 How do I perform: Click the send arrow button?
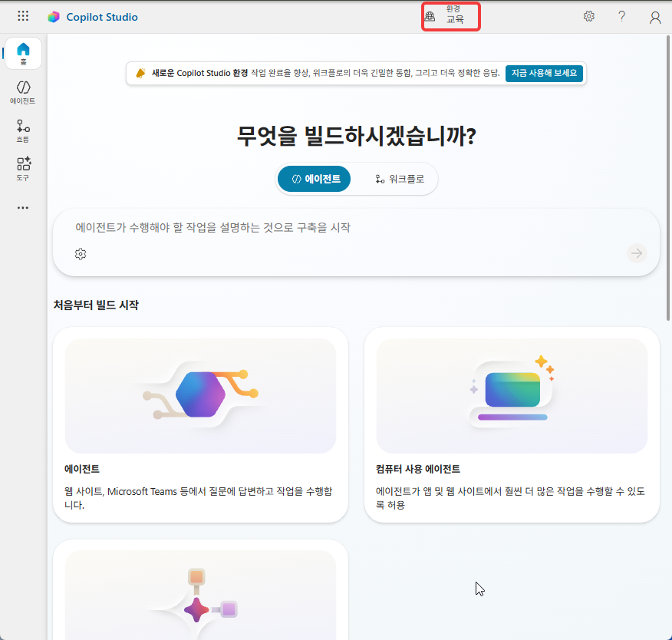(637, 253)
